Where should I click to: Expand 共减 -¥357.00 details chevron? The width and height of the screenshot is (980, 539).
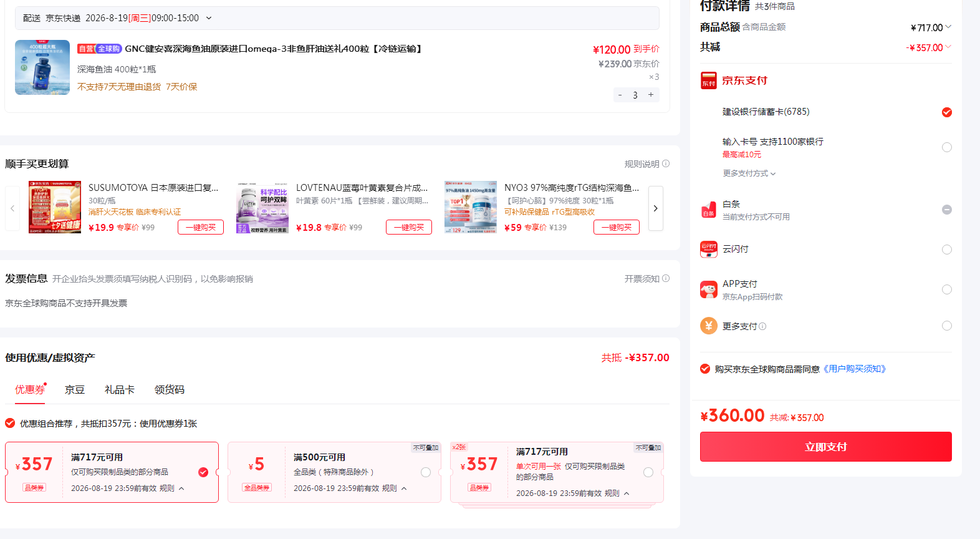(x=948, y=47)
